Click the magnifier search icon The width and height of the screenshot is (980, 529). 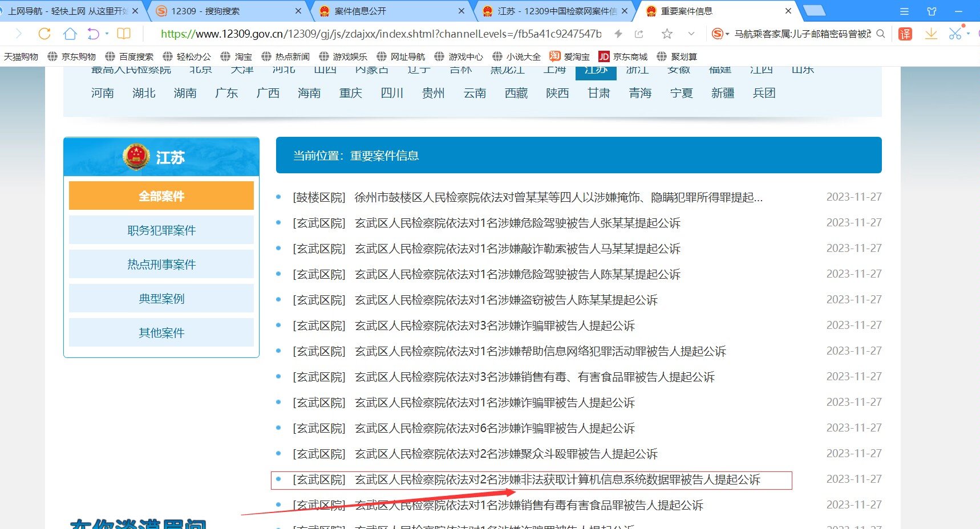pos(881,34)
